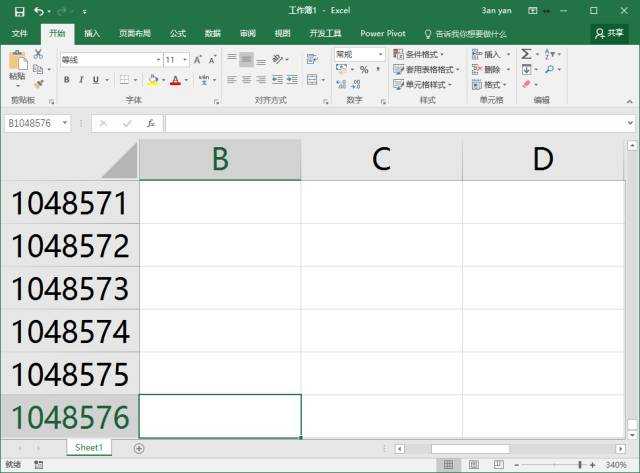Click the new sheet plus icon
This screenshot has height=473, width=640.
click(139, 449)
